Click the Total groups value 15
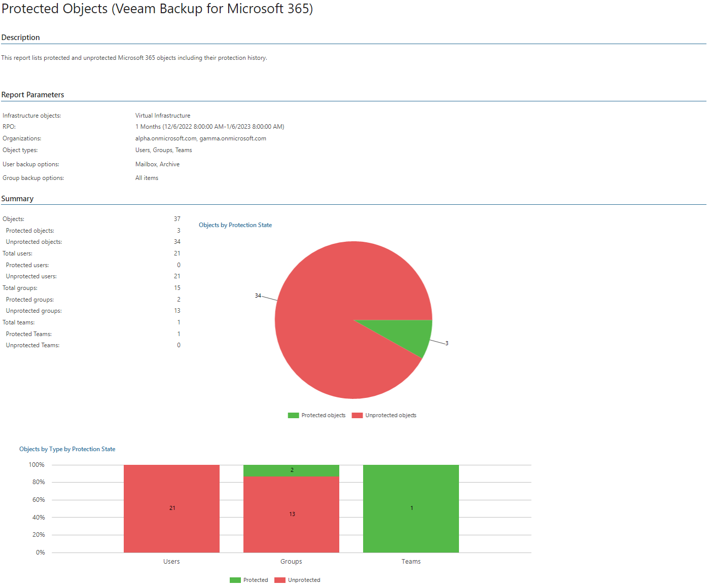 [x=177, y=288]
